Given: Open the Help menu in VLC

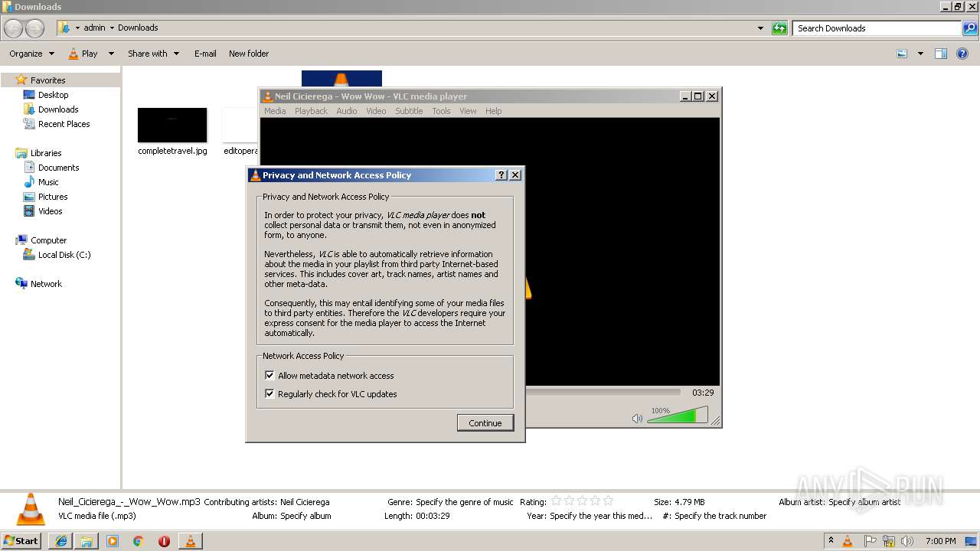Looking at the screenshot, I should 494,111.
